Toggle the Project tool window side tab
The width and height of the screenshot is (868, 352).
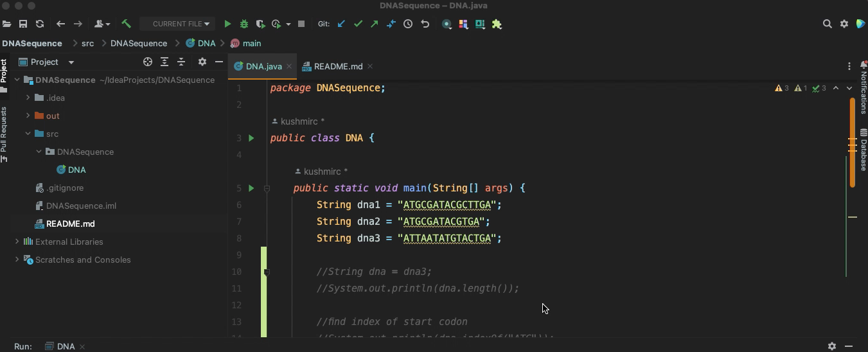point(4,75)
